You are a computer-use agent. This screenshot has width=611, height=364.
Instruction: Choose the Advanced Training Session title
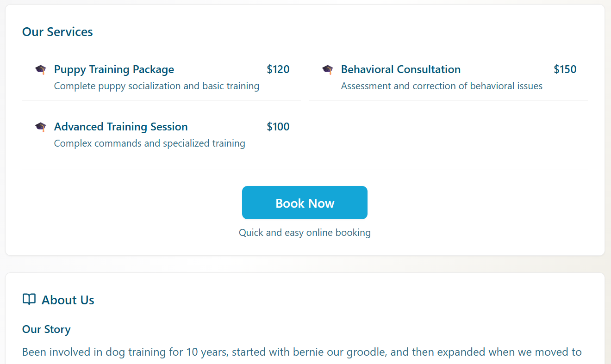pyautogui.click(x=121, y=127)
